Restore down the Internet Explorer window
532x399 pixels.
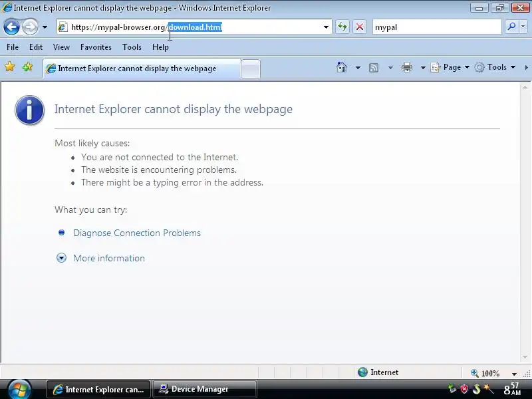[x=499, y=8]
